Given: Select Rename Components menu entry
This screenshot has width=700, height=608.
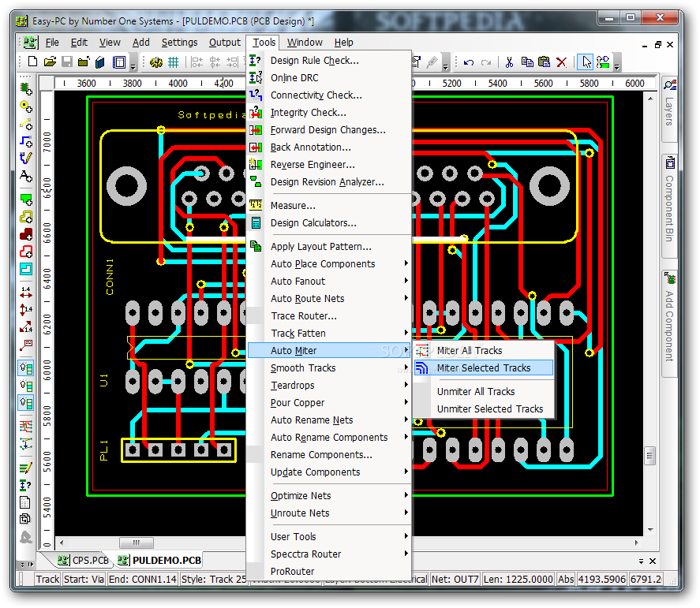Looking at the screenshot, I should click(329, 454).
